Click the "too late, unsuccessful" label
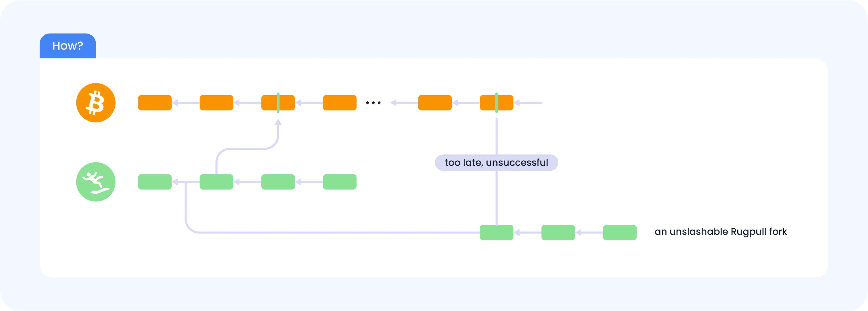The width and height of the screenshot is (868, 311). pos(496,163)
